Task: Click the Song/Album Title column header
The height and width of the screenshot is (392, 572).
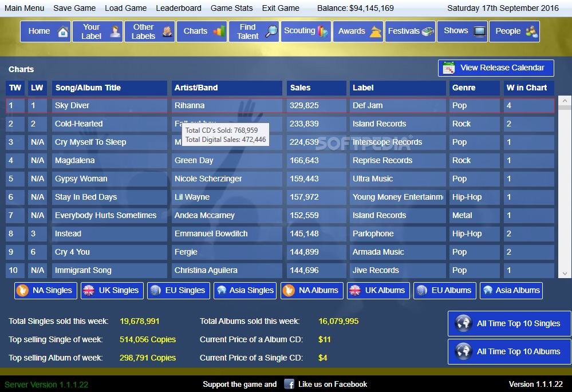Action: [109, 88]
